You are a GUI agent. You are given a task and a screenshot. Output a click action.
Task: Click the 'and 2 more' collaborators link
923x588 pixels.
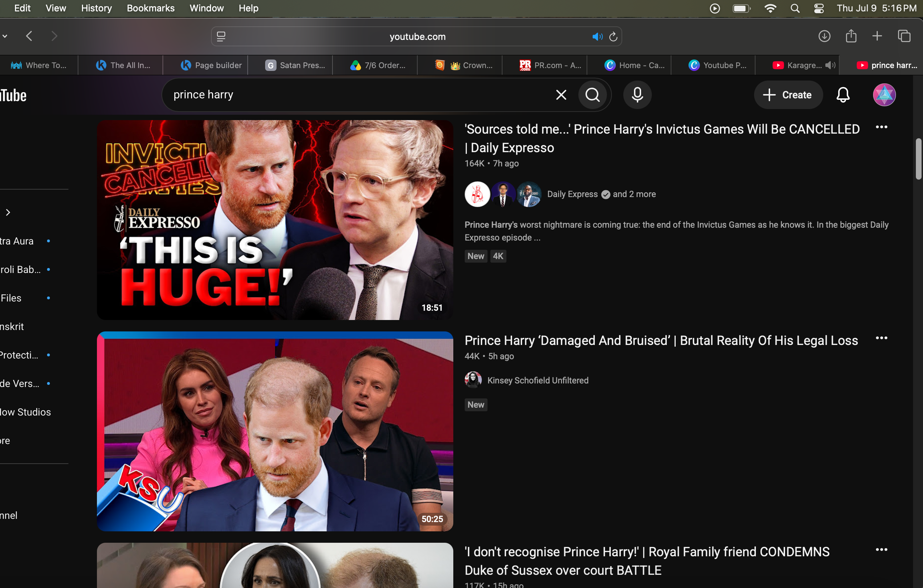[634, 194]
